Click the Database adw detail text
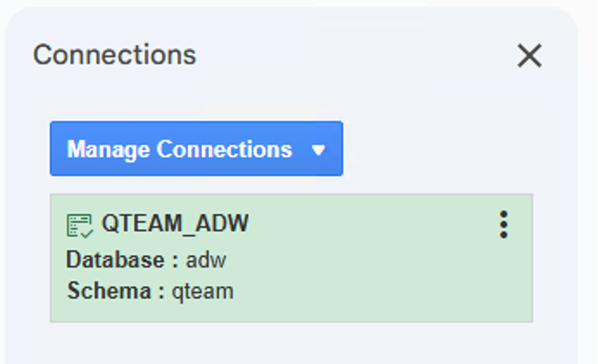Viewport: 598px width, 364px height. click(x=146, y=260)
